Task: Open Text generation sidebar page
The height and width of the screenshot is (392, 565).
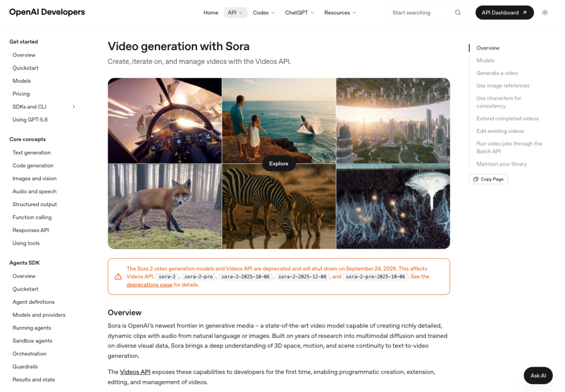Action: tap(31, 153)
